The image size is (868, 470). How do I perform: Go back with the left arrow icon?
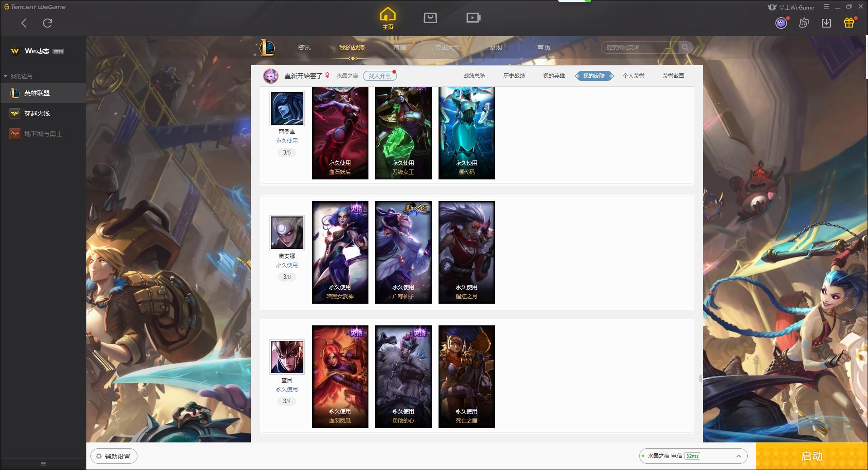(x=24, y=23)
